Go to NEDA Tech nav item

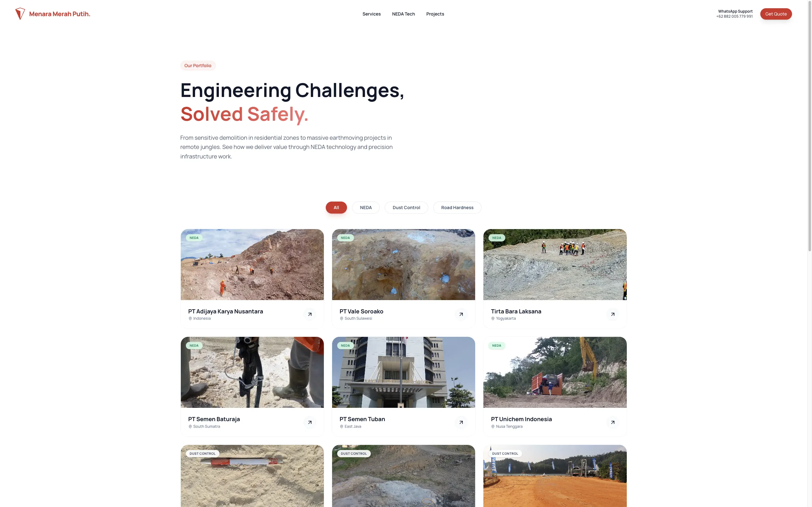[403, 14]
